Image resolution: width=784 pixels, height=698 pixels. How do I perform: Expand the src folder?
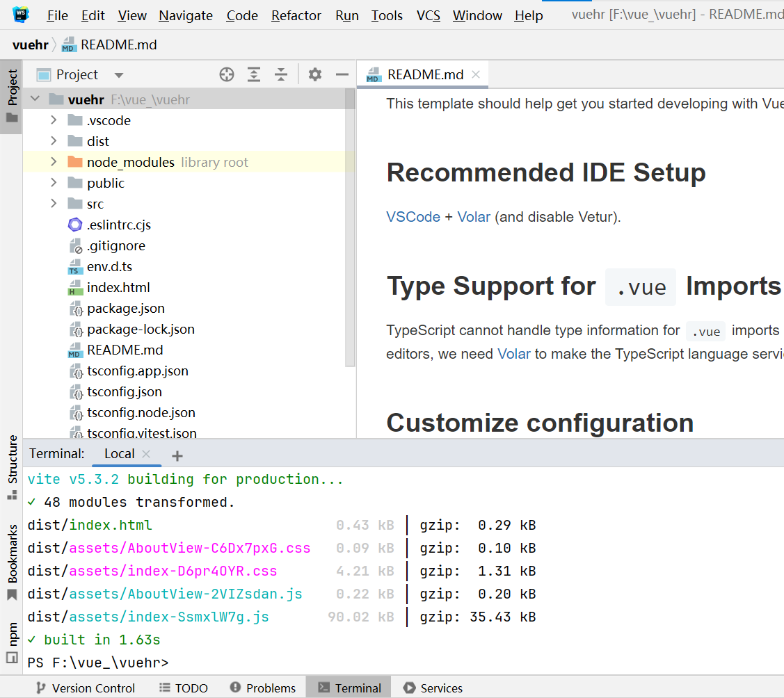pyautogui.click(x=54, y=204)
